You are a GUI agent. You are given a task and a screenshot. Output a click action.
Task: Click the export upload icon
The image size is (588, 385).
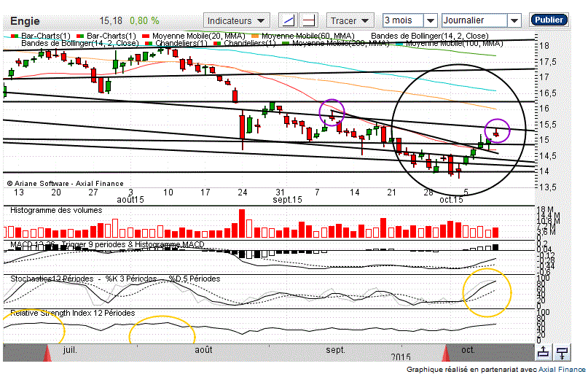click(544, 353)
